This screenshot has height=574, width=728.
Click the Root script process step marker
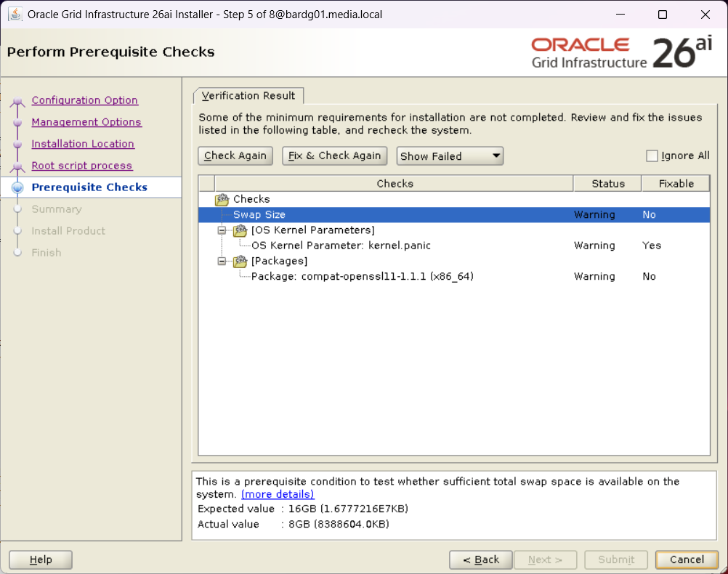17,166
